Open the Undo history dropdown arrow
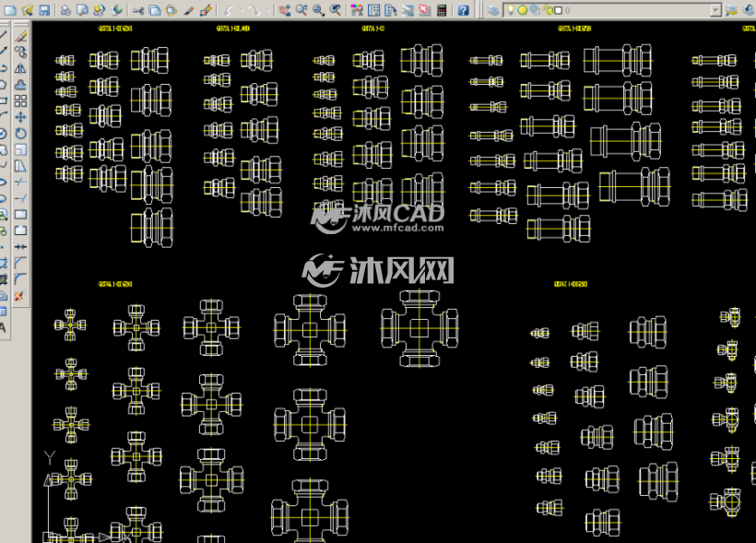756x543 pixels. click(242, 9)
